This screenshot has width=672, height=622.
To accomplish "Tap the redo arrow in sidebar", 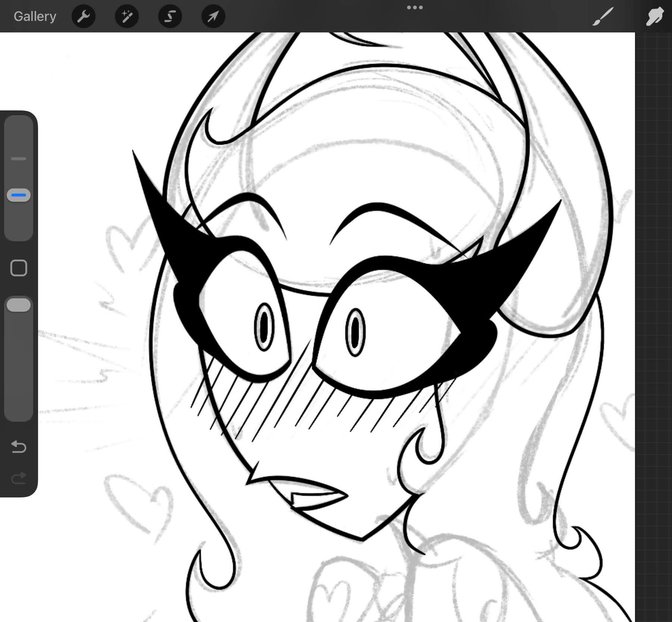I will coord(19,478).
